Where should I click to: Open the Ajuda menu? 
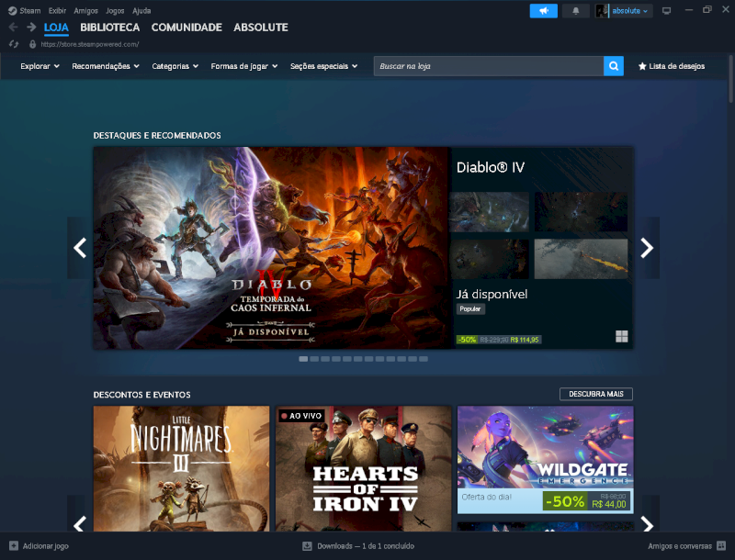(141, 11)
